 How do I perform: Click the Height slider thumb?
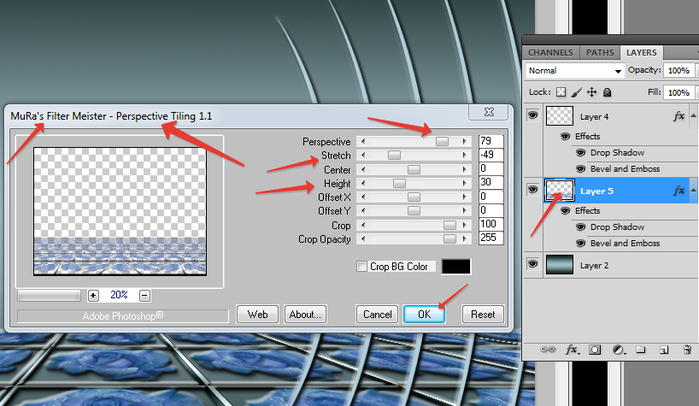[399, 183]
